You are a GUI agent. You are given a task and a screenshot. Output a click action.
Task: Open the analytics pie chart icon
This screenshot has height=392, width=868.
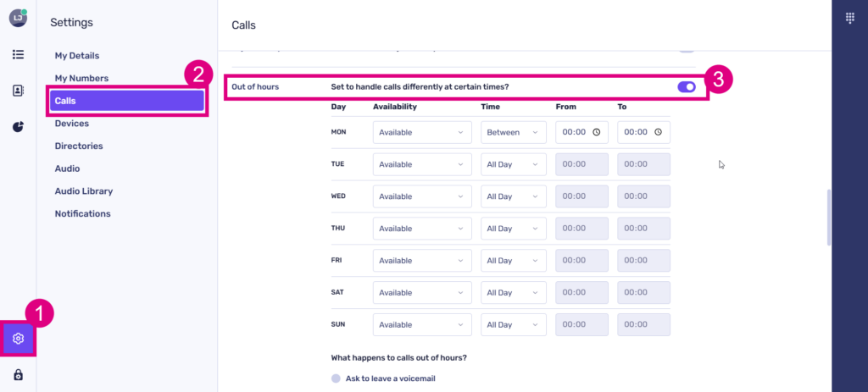point(18,127)
